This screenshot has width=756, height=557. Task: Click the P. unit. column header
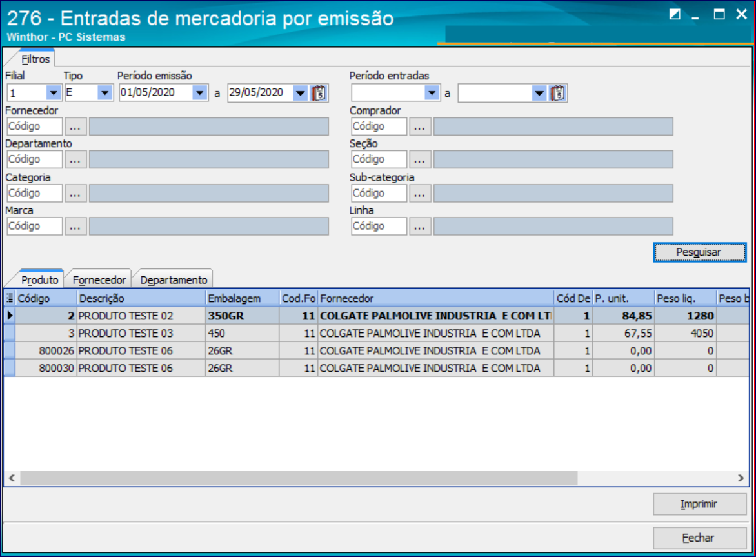click(623, 298)
